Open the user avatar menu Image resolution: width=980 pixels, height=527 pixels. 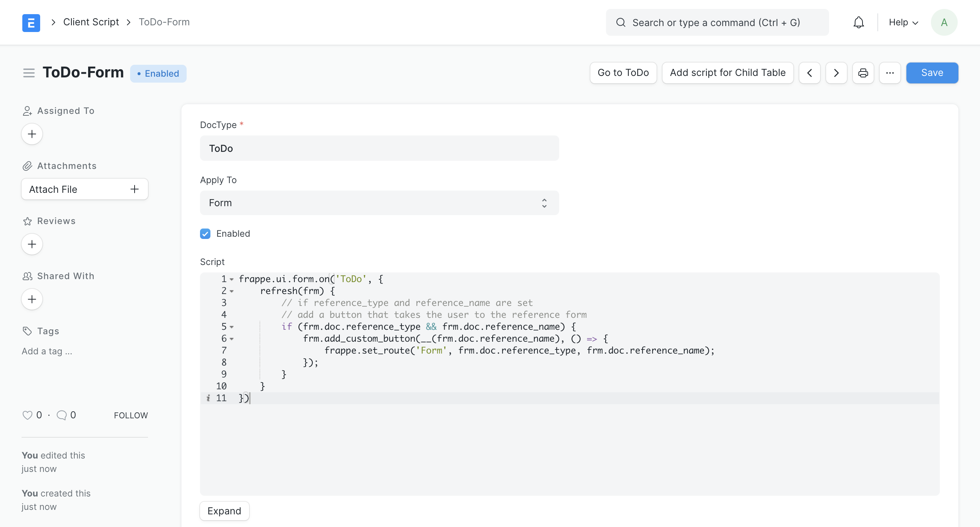click(944, 22)
